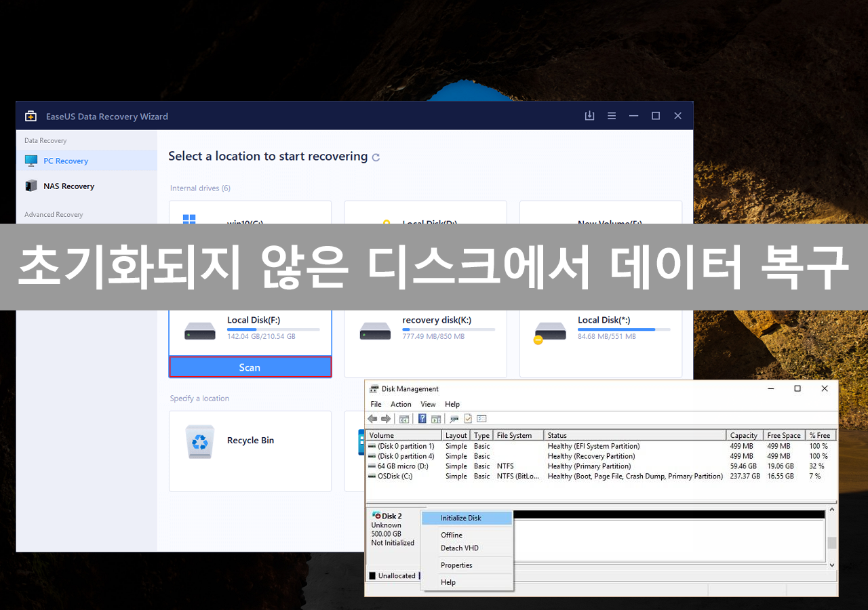Click the refresh icon next to location heading
868x610 pixels.
point(376,157)
